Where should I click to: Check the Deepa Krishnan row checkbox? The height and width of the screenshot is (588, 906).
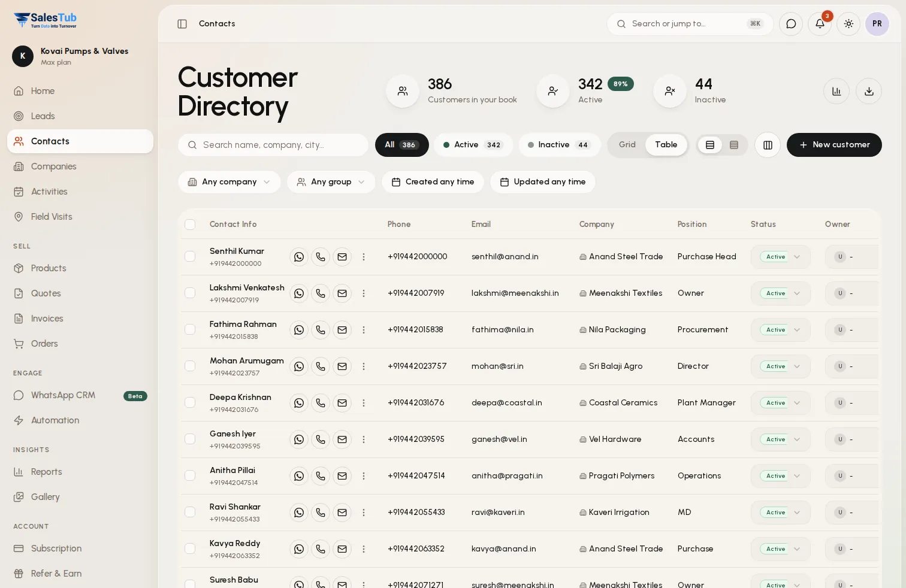coord(190,402)
